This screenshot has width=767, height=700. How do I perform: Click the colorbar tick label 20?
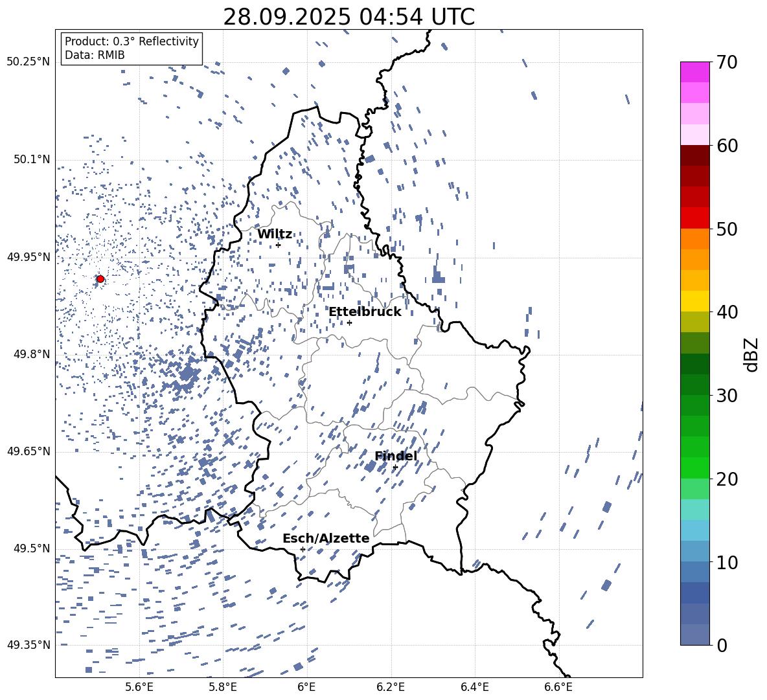point(727,479)
